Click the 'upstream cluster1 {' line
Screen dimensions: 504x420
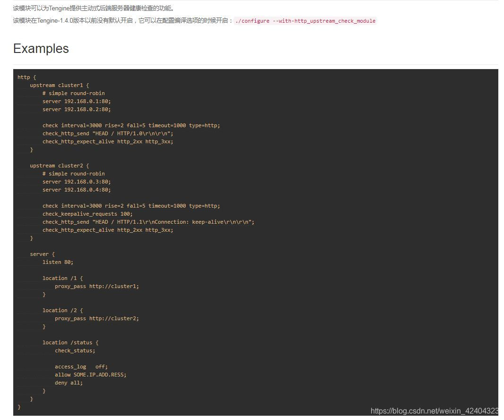[60, 85]
